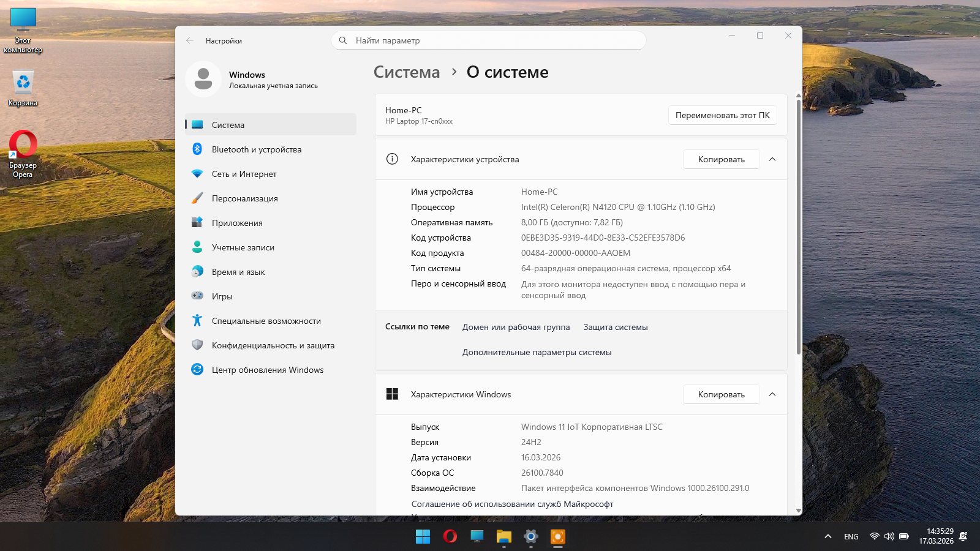This screenshot has width=980, height=551.
Task: Open the Игры gamepad icon
Action: [197, 296]
